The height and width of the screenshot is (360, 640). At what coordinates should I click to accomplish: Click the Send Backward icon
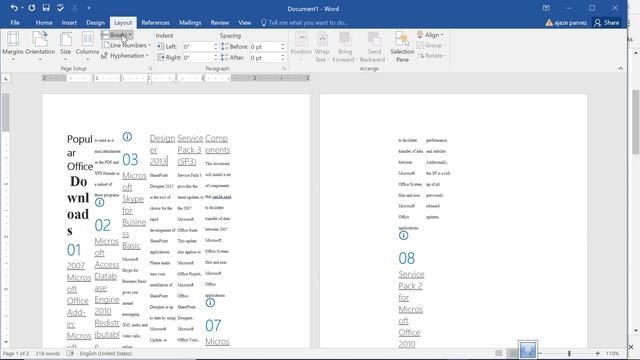tap(374, 46)
